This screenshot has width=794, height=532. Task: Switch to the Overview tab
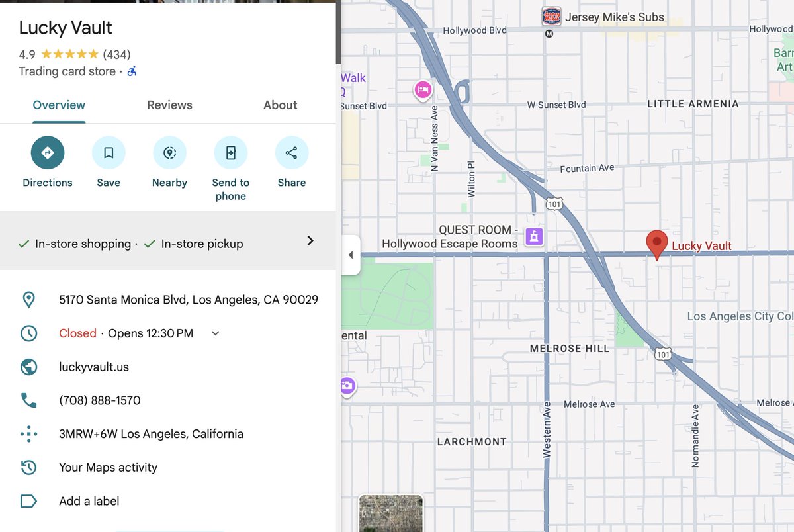[59, 105]
